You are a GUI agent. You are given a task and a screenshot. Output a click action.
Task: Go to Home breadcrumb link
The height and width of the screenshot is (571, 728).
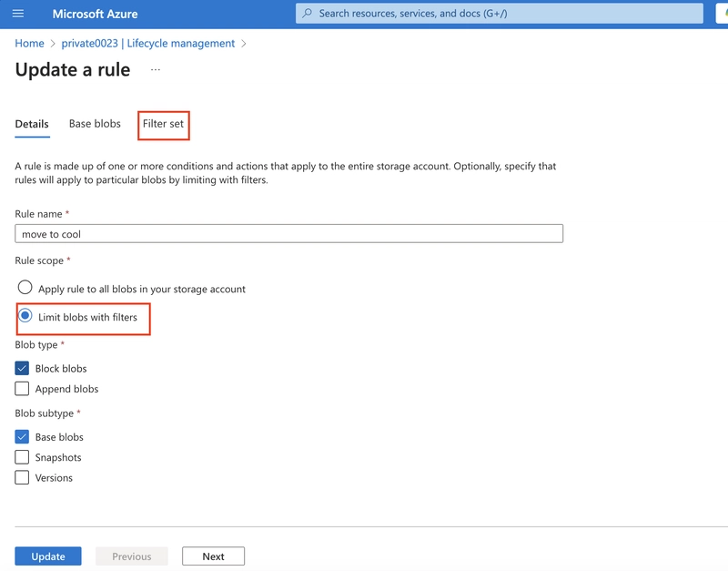click(29, 43)
